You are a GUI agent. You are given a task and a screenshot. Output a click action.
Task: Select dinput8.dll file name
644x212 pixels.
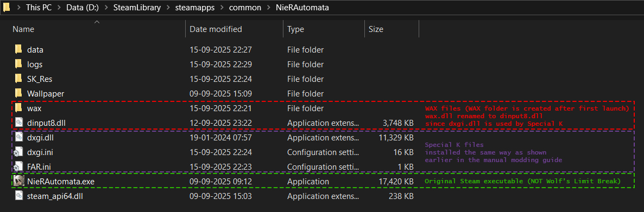[47, 123]
